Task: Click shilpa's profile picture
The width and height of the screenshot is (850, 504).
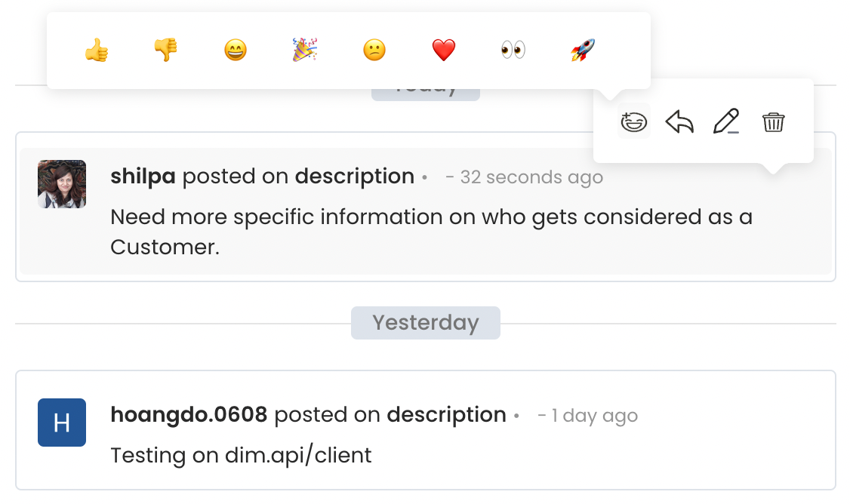Action: pos(62,184)
